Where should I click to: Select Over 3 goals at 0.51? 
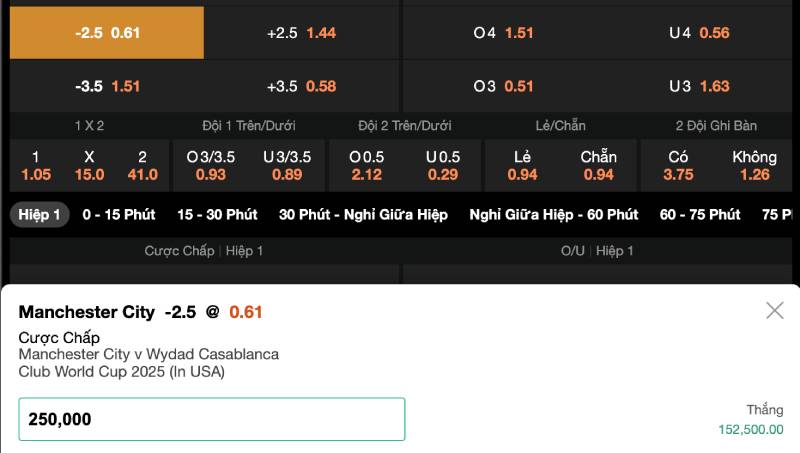[503, 86]
